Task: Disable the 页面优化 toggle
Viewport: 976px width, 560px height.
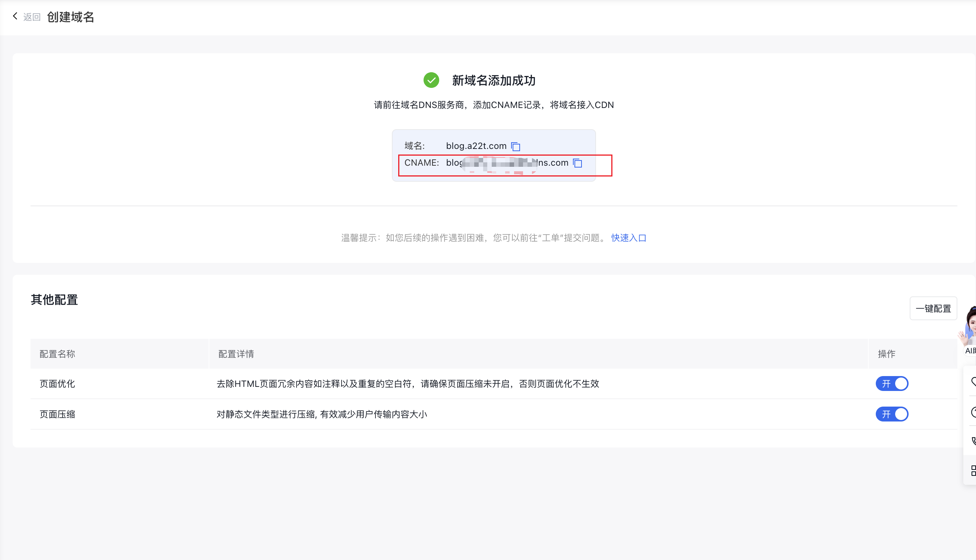Action: coord(892,384)
